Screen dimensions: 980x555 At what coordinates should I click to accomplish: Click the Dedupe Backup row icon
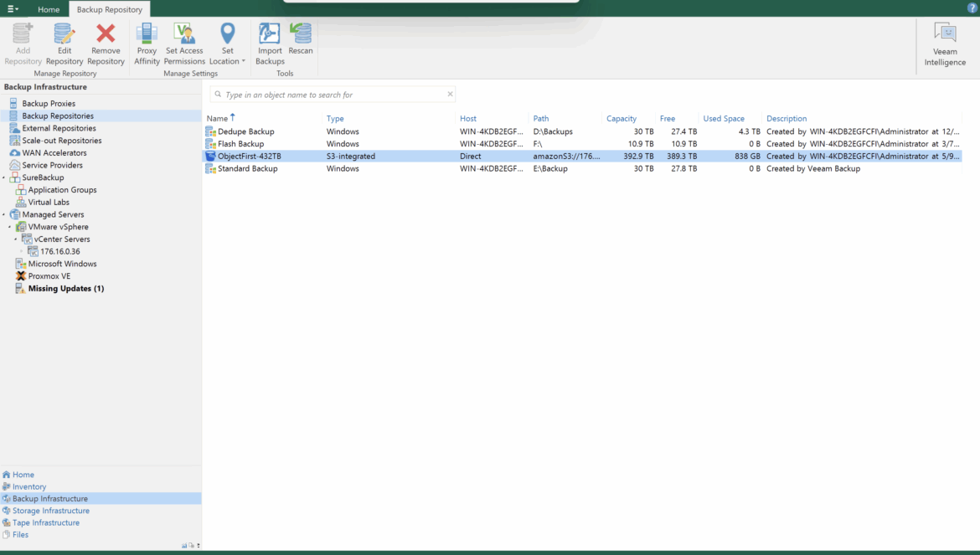tap(210, 131)
